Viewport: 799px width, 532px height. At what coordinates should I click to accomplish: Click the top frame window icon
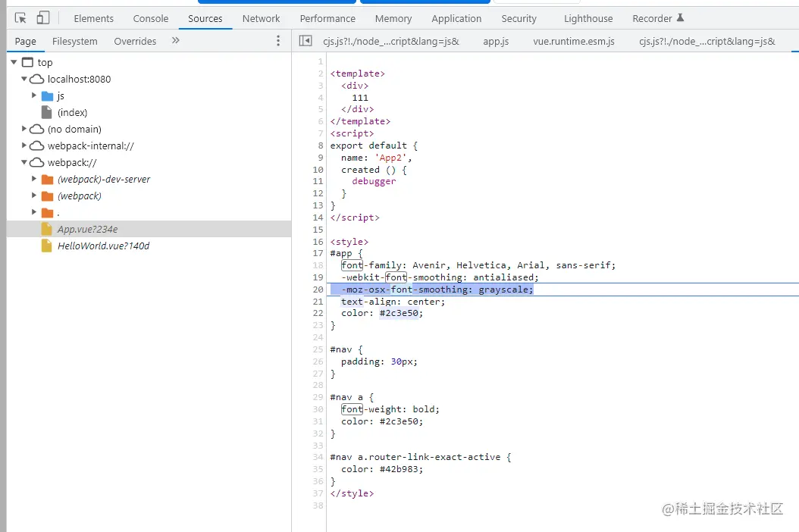coord(28,62)
